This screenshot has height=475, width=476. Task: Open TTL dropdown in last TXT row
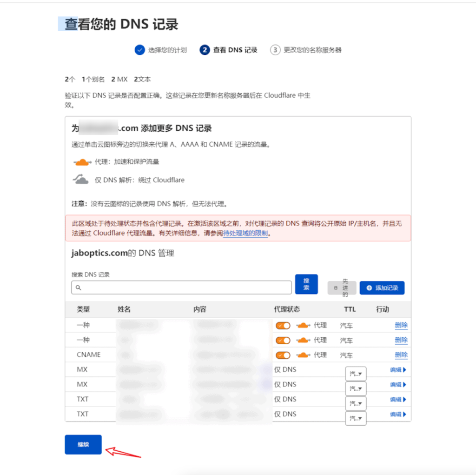pyautogui.click(x=356, y=418)
